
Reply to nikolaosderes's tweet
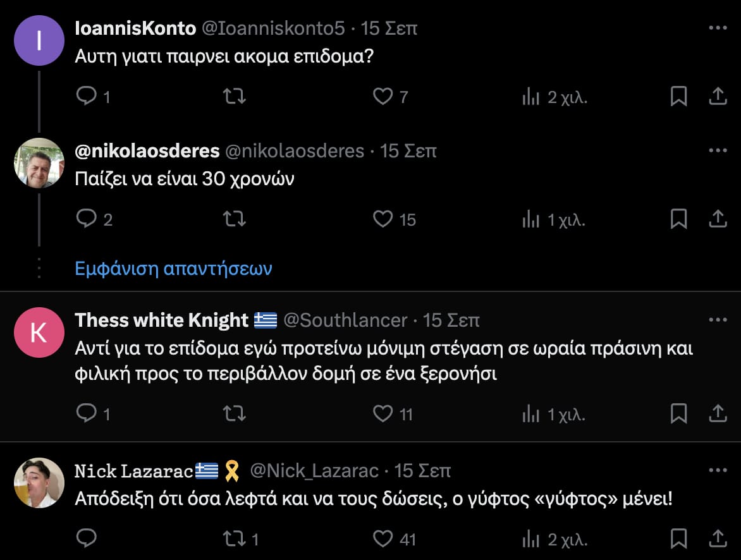click(x=86, y=219)
